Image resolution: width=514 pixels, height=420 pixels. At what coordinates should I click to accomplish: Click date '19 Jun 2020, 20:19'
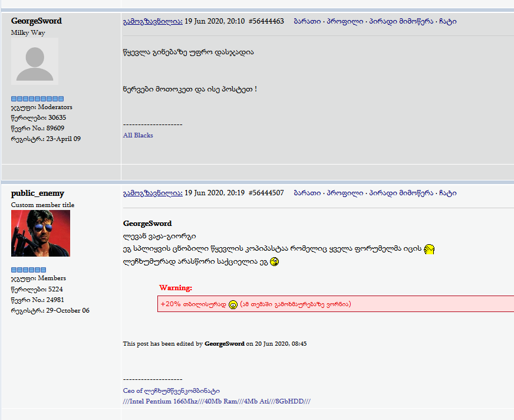(x=215, y=193)
